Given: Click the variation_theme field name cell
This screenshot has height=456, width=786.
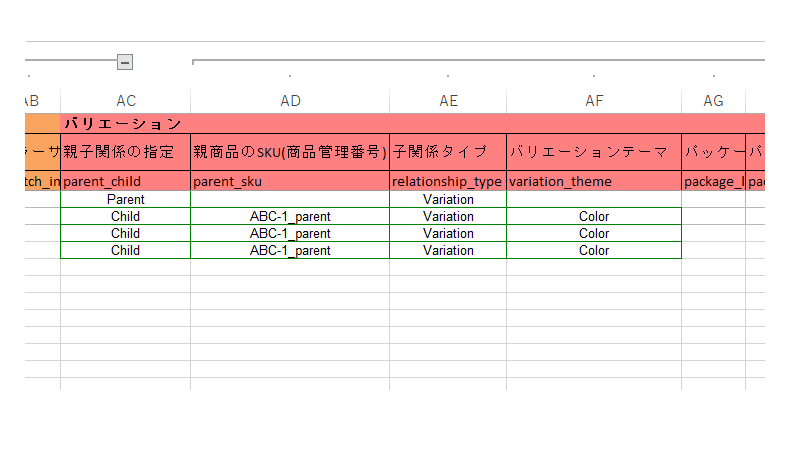Looking at the screenshot, I should pyautogui.click(x=594, y=181).
